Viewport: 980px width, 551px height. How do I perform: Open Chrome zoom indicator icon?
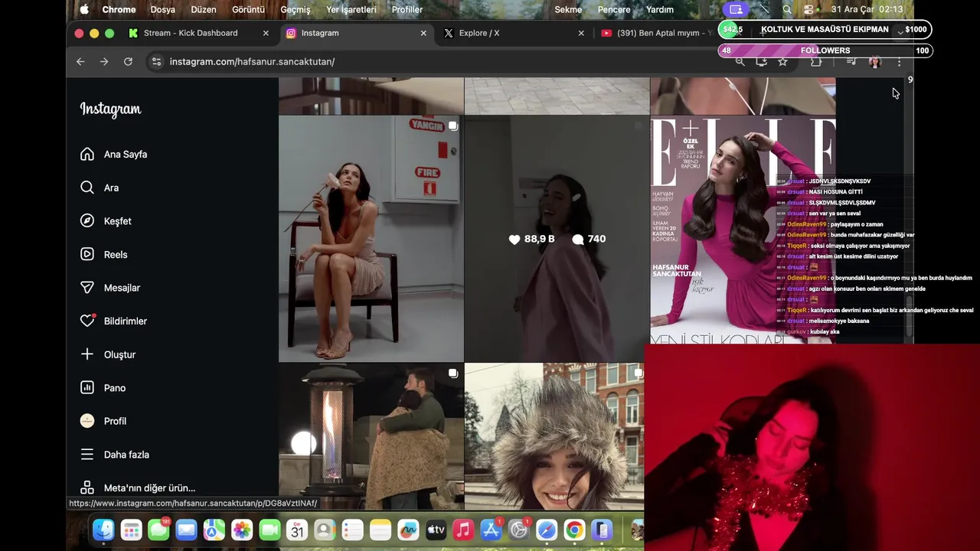740,61
